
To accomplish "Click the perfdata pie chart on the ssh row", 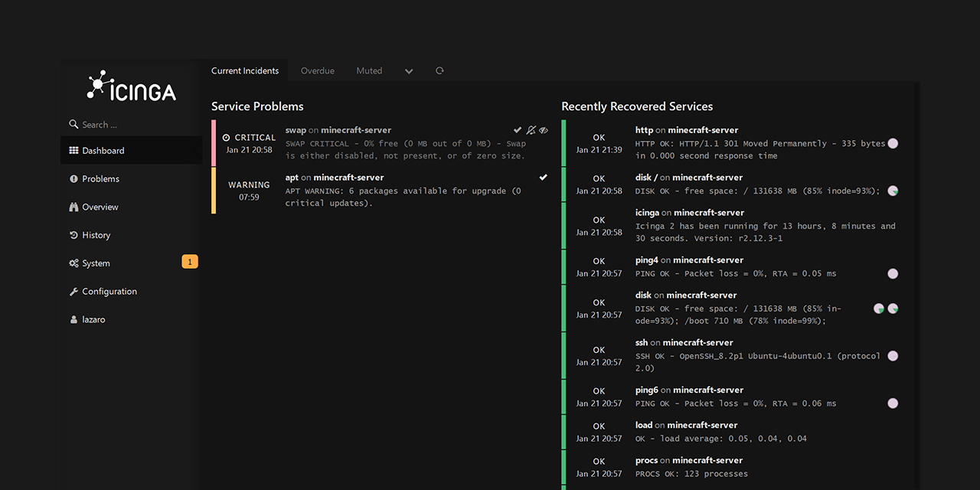I will (x=893, y=356).
